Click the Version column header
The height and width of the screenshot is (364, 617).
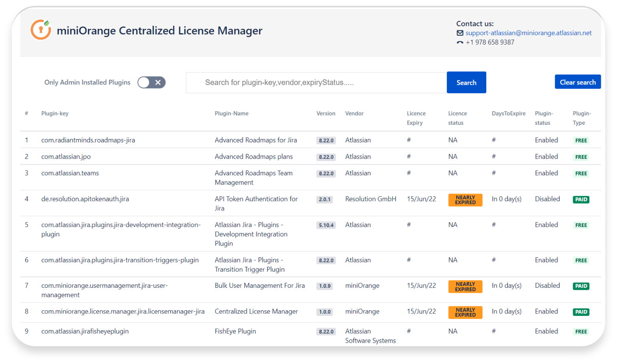[326, 114]
